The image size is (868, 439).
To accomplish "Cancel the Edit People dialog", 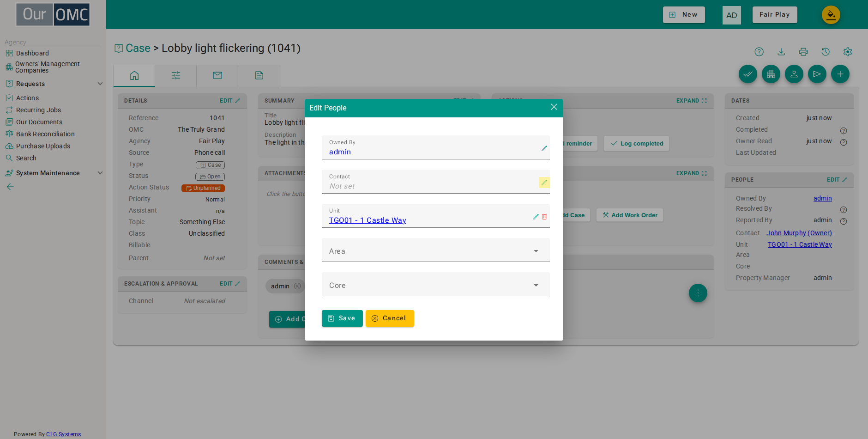I will (x=390, y=318).
